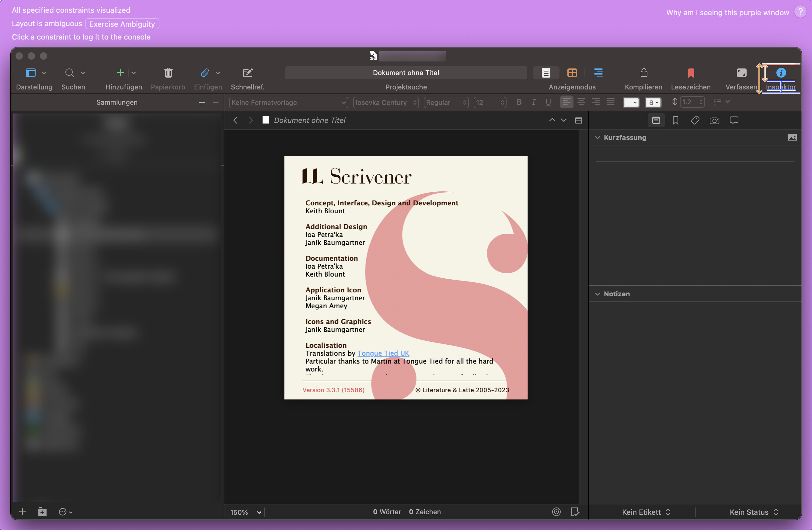Click the Projektsuche field showing Dokument ohne Titel

(406, 73)
